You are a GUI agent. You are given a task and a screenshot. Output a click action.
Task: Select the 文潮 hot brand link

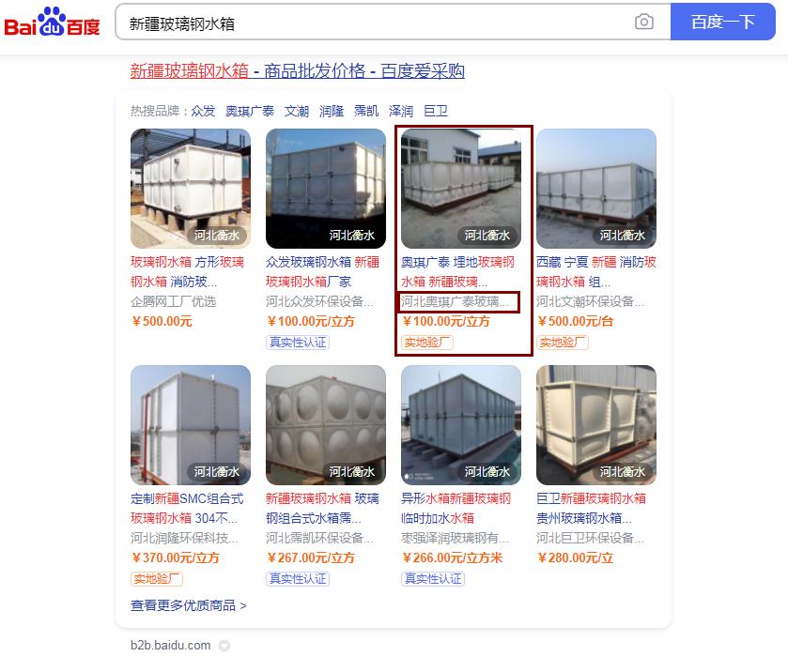[297, 111]
